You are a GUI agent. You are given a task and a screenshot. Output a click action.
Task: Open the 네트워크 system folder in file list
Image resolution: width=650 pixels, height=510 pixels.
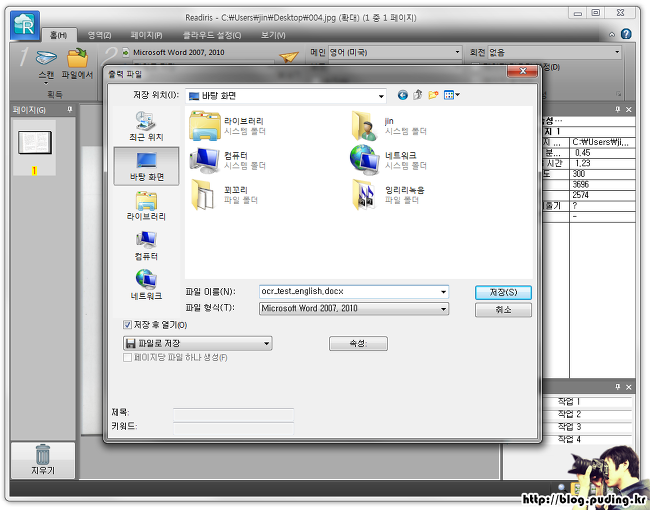tap(388, 160)
